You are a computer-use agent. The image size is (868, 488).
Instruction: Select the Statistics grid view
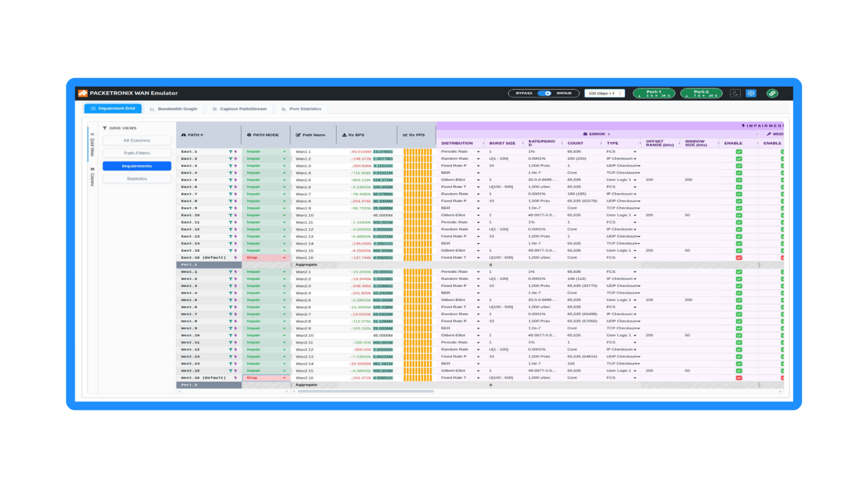tap(137, 178)
